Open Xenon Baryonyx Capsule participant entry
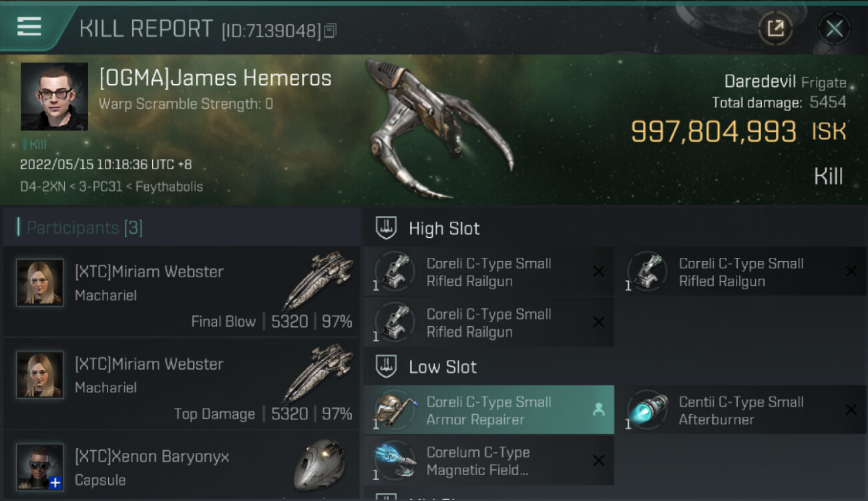This screenshot has width=868, height=501. (x=182, y=467)
